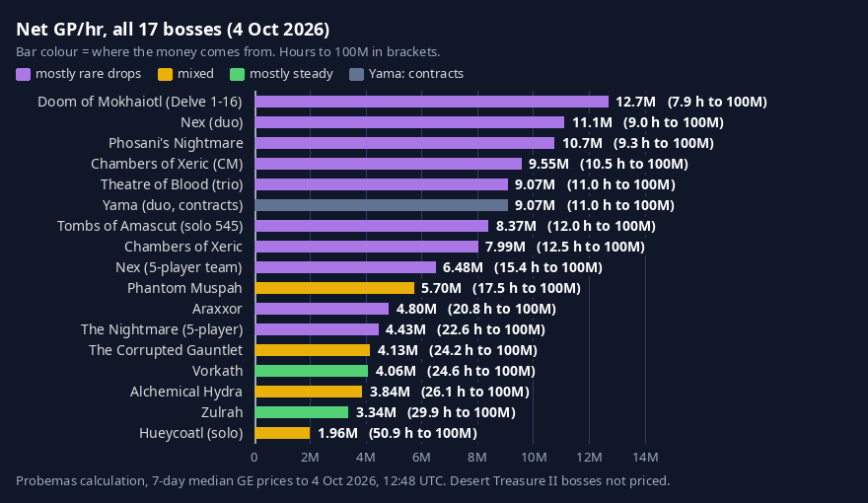Click the '8.37M (12.0 h to 100M)' value

(576, 226)
